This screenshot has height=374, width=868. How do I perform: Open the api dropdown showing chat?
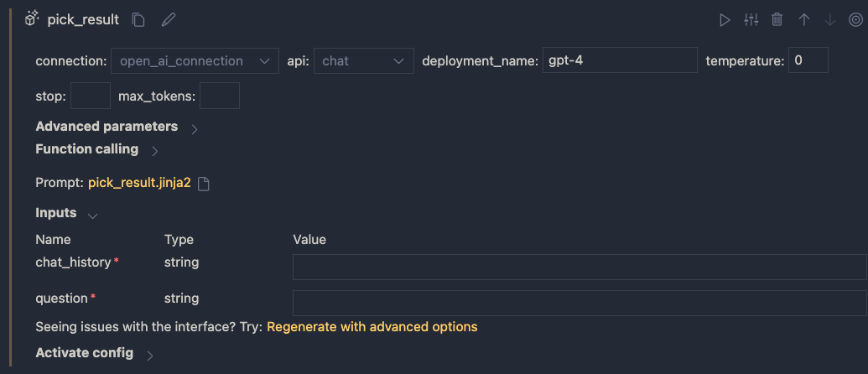click(363, 61)
